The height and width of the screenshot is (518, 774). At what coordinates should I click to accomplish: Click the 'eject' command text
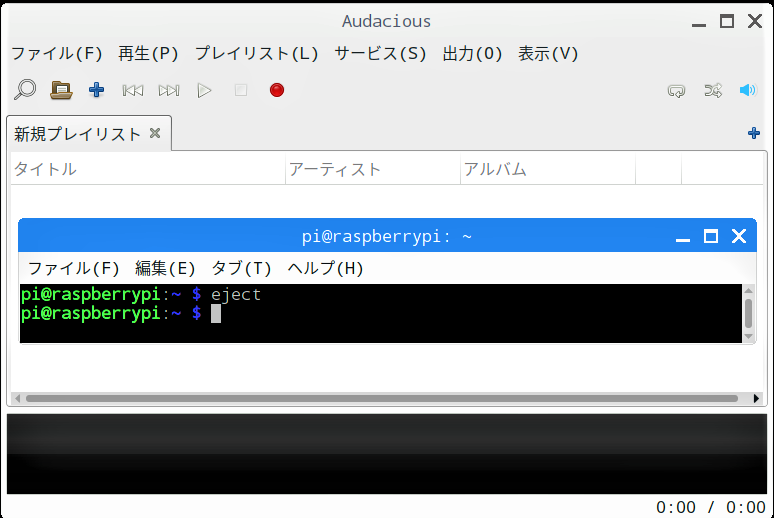click(236, 295)
